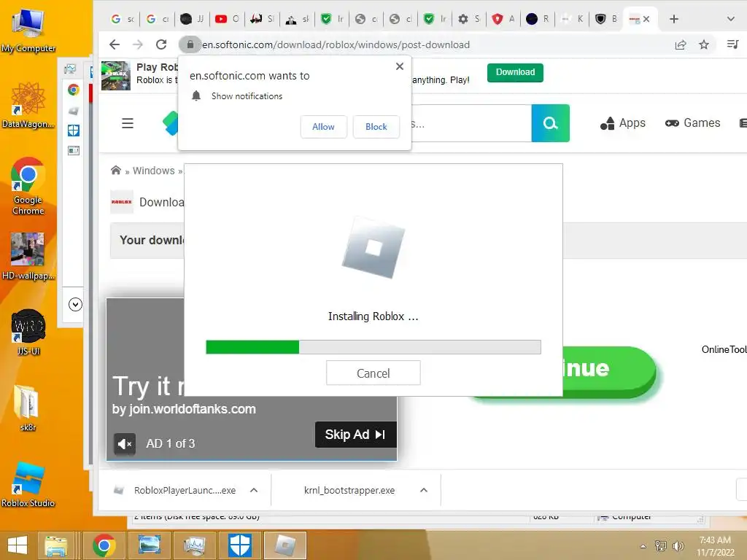Screen dimensions: 747x560
Task: Expand krnl_bootstrapper.exe download options
Action: coord(424,490)
